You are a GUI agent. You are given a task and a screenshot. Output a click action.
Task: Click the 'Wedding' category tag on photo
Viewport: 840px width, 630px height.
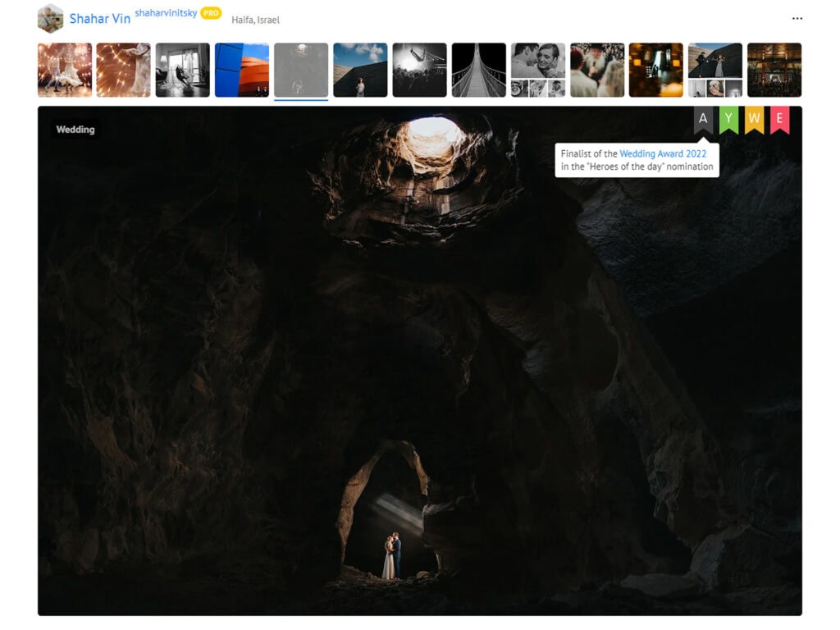[x=75, y=130]
